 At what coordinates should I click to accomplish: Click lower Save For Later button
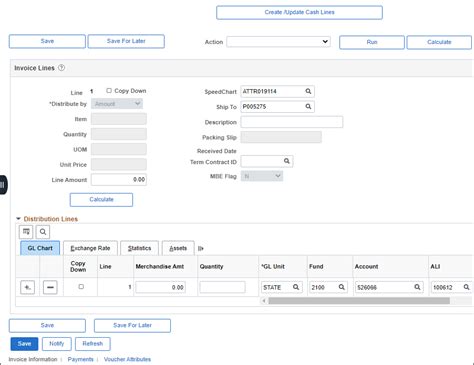(132, 325)
